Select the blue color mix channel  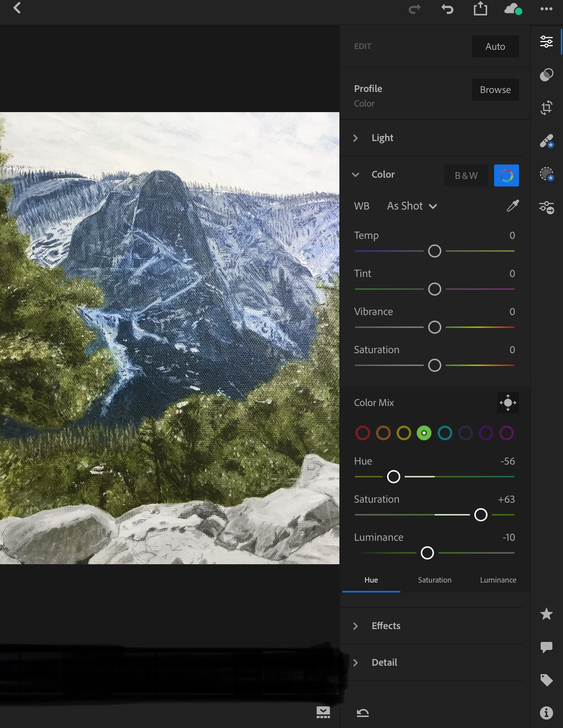point(465,433)
